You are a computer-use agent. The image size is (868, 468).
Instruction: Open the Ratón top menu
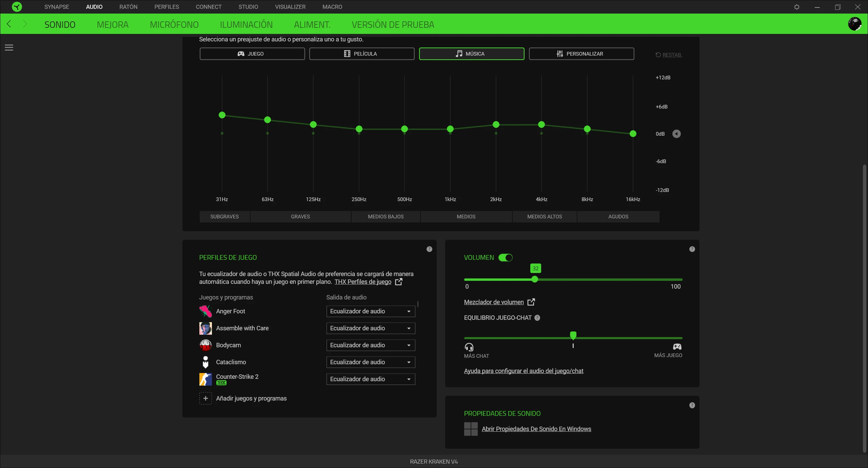[128, 7]
